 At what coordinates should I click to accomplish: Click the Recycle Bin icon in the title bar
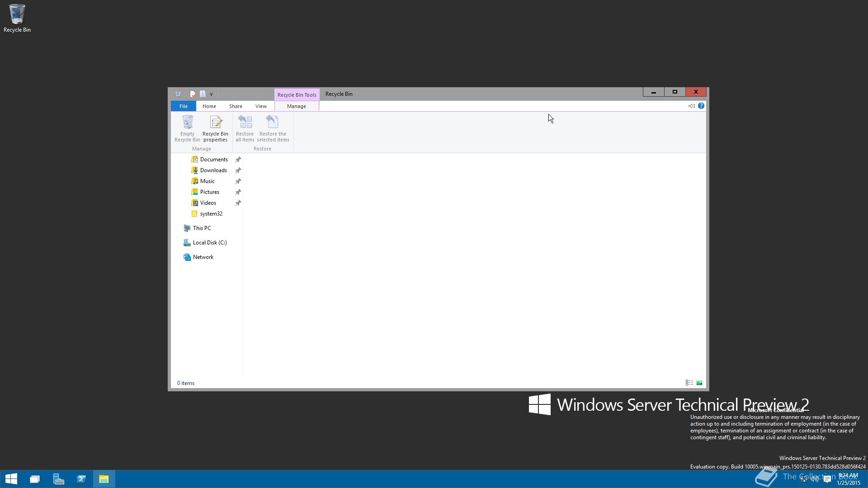coord(178,94)
